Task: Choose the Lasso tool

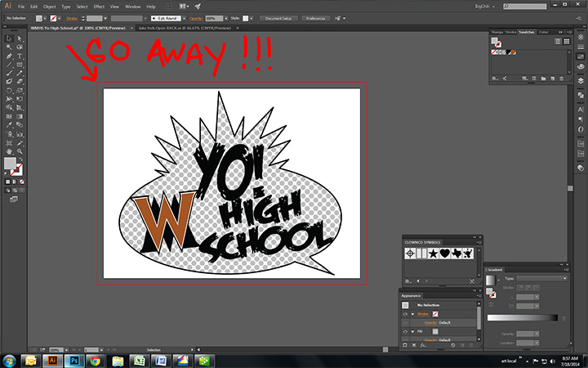Action: [x=20, y=47]
